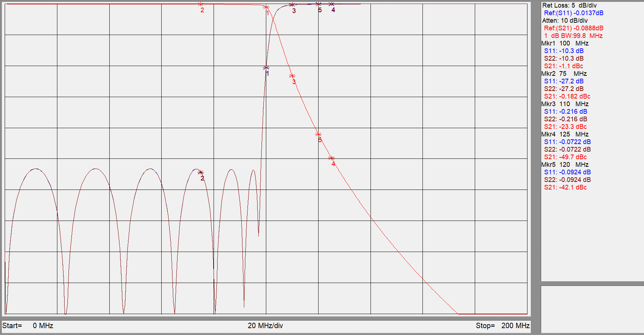Click blue S11 marker 1 on return loss curve
Viewport: 644px width, 335px height.
point(266,68)
